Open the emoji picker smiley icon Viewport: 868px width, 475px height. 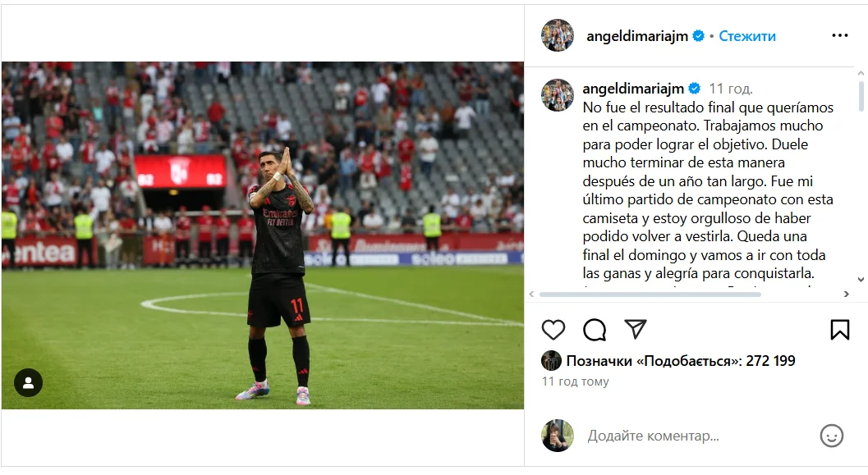(832, 436)
